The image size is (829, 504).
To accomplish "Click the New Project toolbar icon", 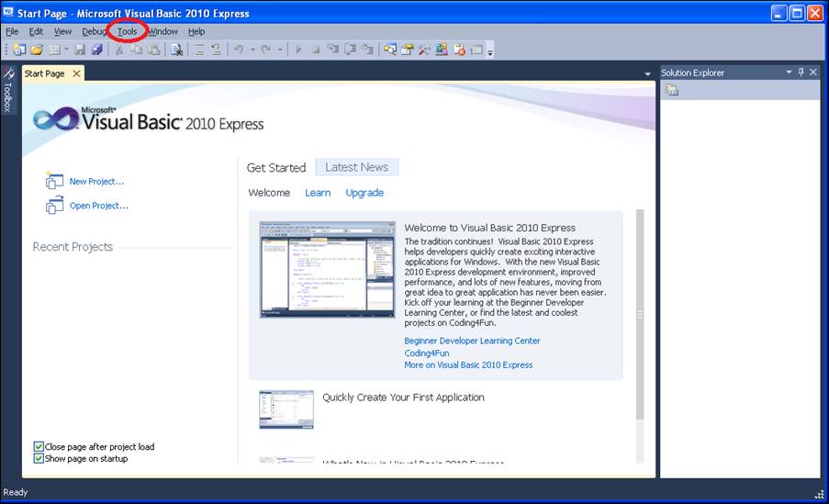I will point(19,50).
